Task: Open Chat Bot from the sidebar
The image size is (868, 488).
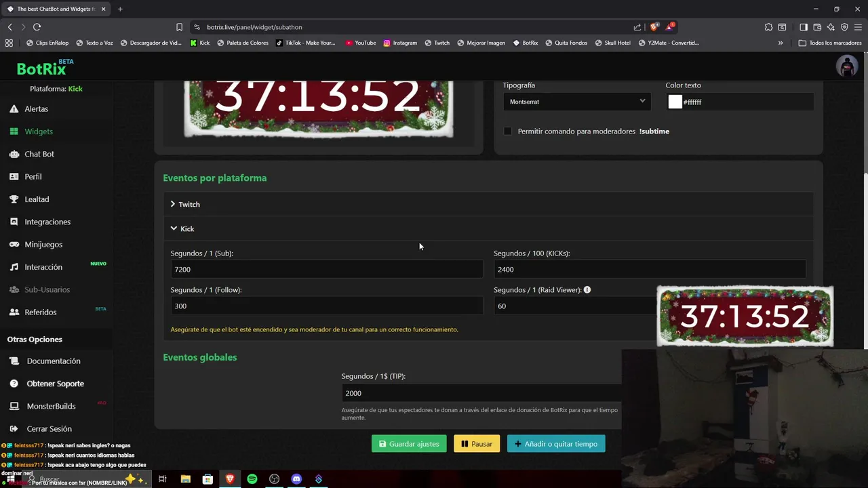Action: tap(39, 154)
